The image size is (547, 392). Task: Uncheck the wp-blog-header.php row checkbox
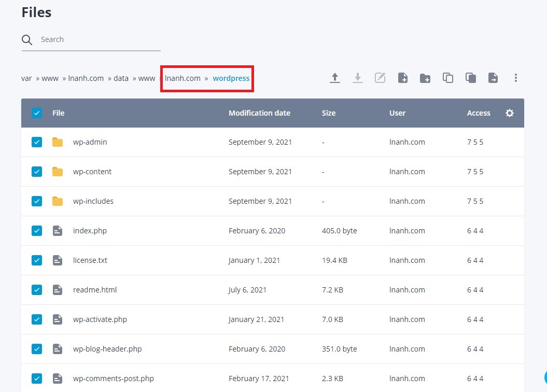tap(37, 349)
